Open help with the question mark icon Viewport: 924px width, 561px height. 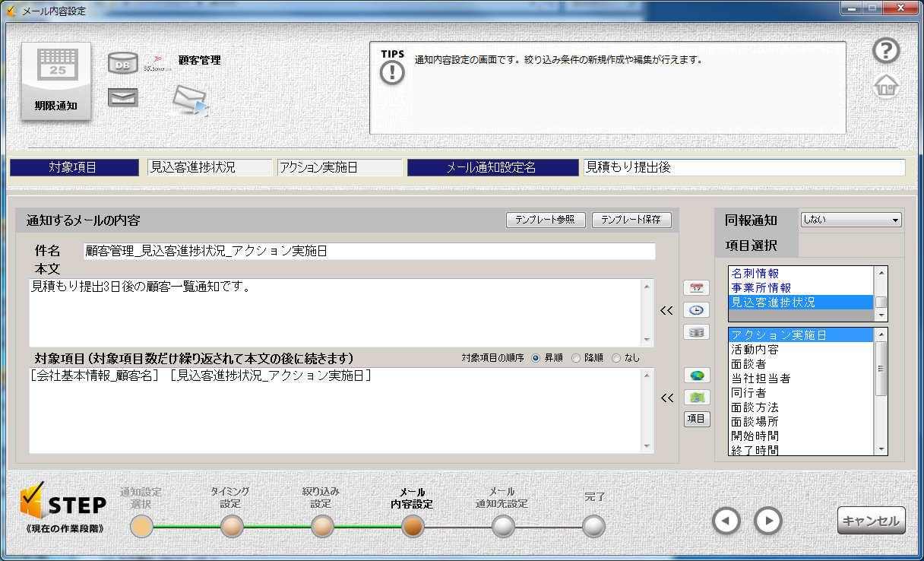pos(886,51)
